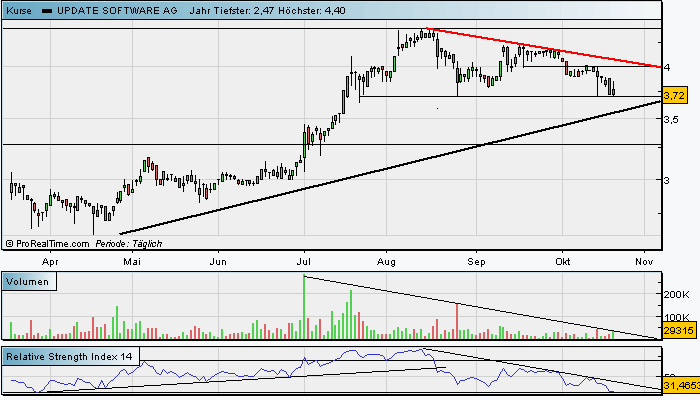
Task: Click the current price tag 3,72
Action: [x=674, y=96]
